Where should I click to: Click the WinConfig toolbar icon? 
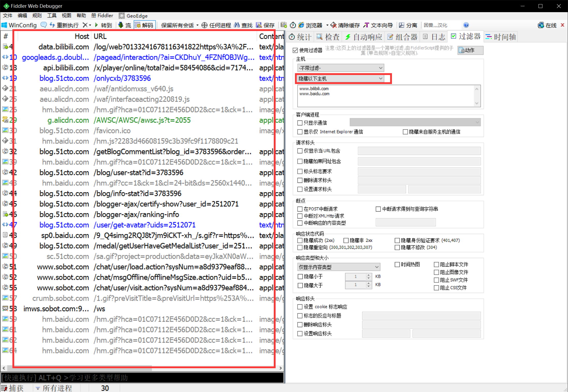(4, 25)
